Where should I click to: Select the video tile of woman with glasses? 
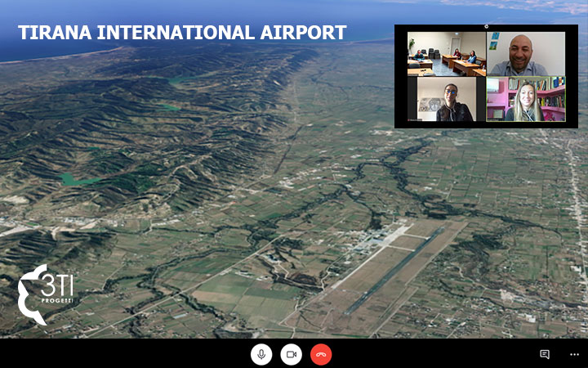pyautogui.click(x=447, y=99)
